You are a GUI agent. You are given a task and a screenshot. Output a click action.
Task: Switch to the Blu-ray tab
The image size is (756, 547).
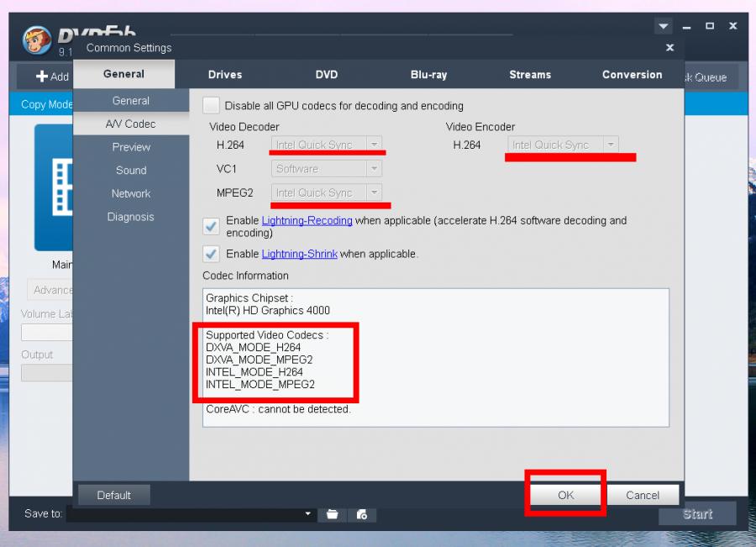(x=428, y=75)
